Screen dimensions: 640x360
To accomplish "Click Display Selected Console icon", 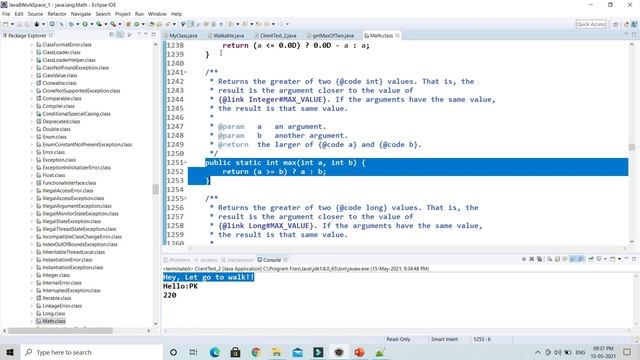I will [x=599, y=259].
